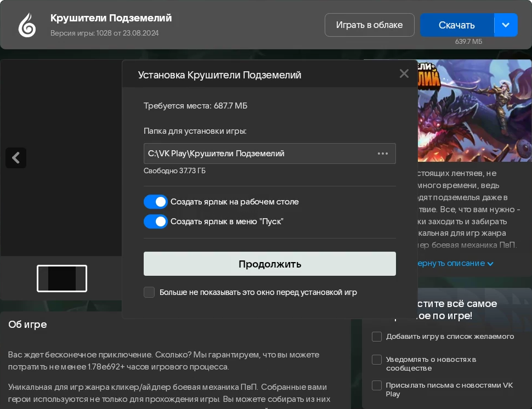This screenshot has height=409, width=532.
Task: Check Больше не показывать это окно
Action: coord(149,292)
